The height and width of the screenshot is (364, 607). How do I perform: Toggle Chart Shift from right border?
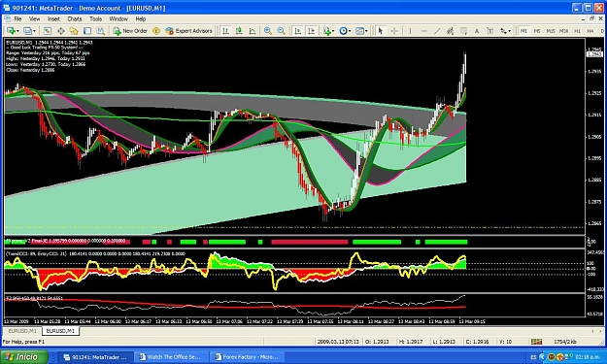coord(311,31)
